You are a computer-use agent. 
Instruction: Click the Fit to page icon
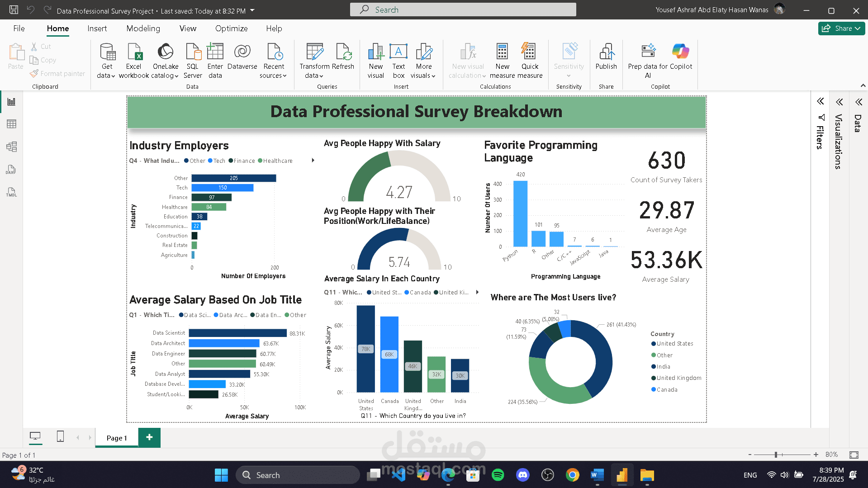coord(854,455)
